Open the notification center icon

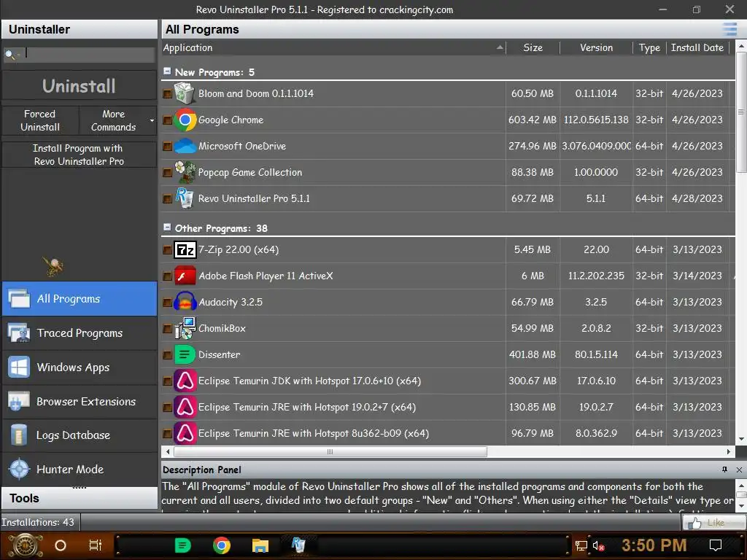click(716, 545)
